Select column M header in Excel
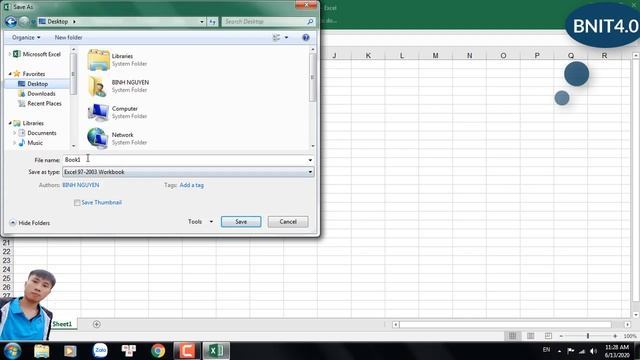 (x=436, y=56)
